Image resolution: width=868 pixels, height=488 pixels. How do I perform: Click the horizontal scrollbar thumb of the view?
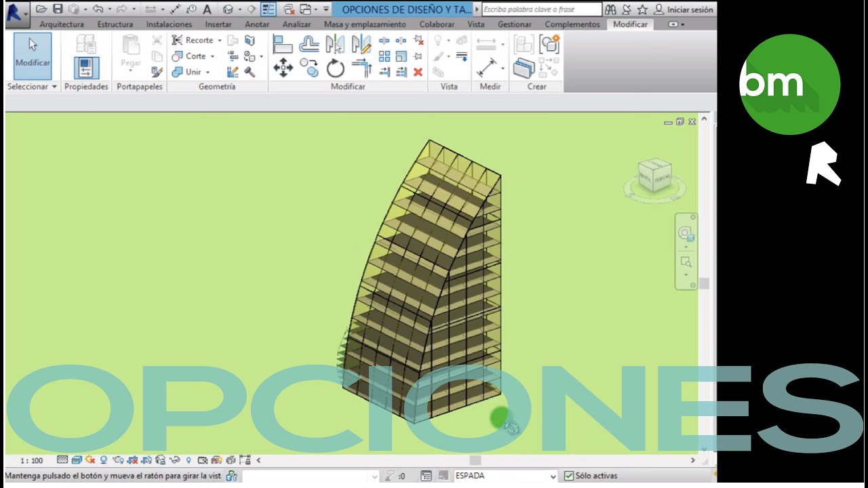coord(475,460)
